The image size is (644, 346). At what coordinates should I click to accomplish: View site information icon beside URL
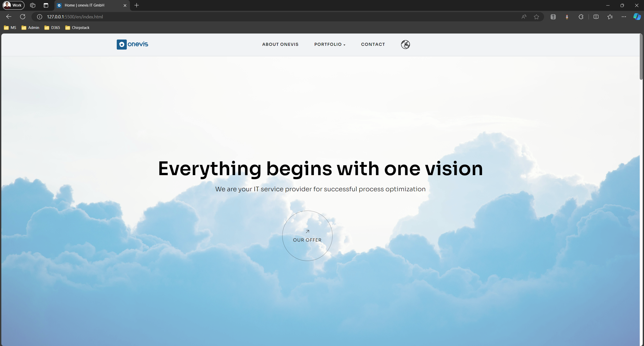click(39, 17)
